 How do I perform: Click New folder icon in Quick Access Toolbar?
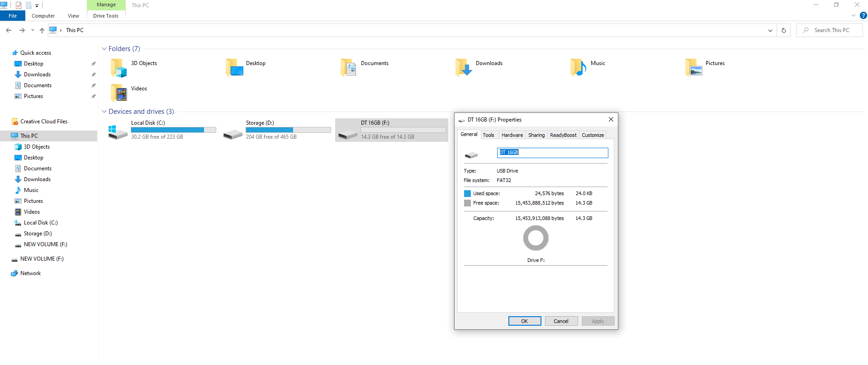point(28,5)
